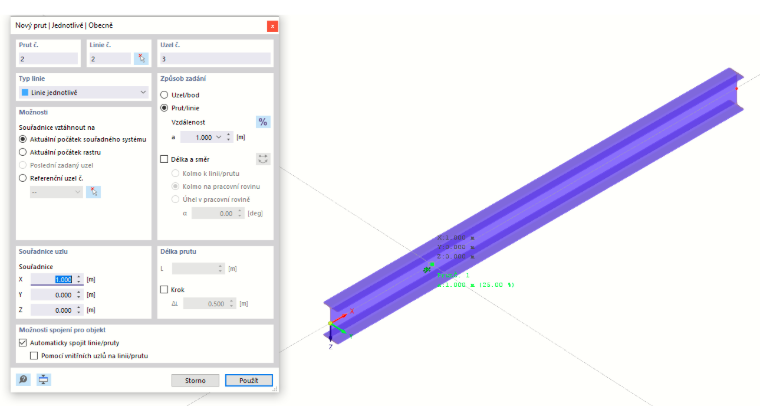Click the 'Vzdálenost' label
This screenshot has width=760, height=406.
[x=188, y=122]
